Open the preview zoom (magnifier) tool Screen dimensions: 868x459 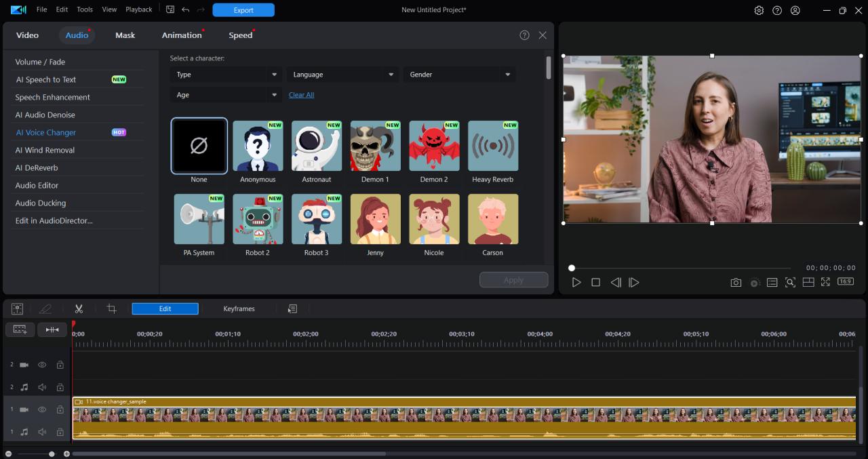pyautogui.click(x=790, y=282)
